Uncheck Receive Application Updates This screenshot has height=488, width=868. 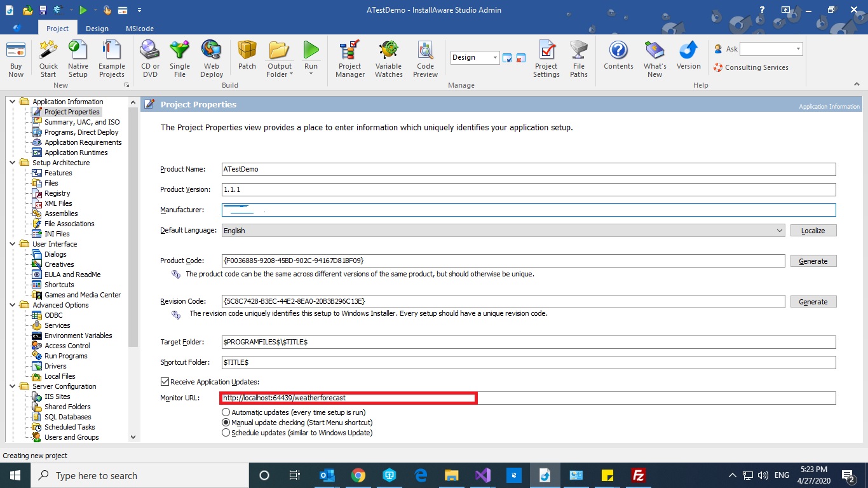[x=165, y=382]
